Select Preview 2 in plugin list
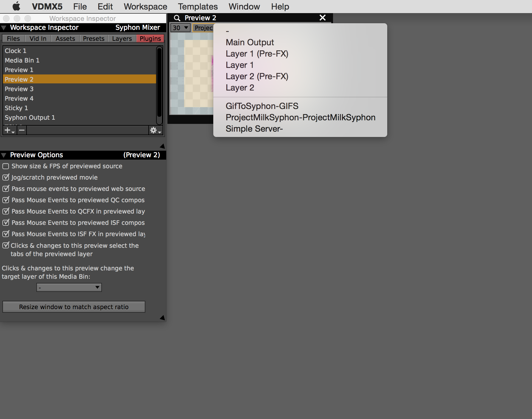 (80, 79)
